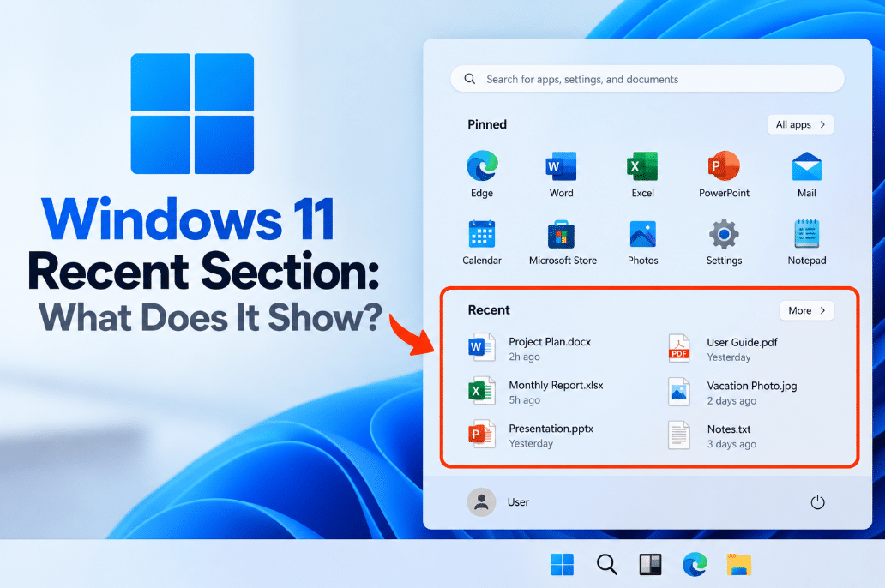Open Excel pinned app icon

click(642, 166)
